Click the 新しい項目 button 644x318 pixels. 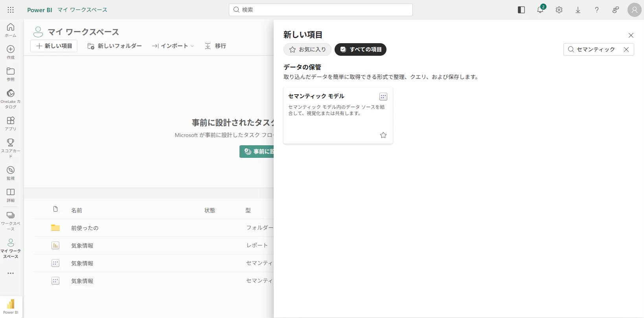click(54, 46)
